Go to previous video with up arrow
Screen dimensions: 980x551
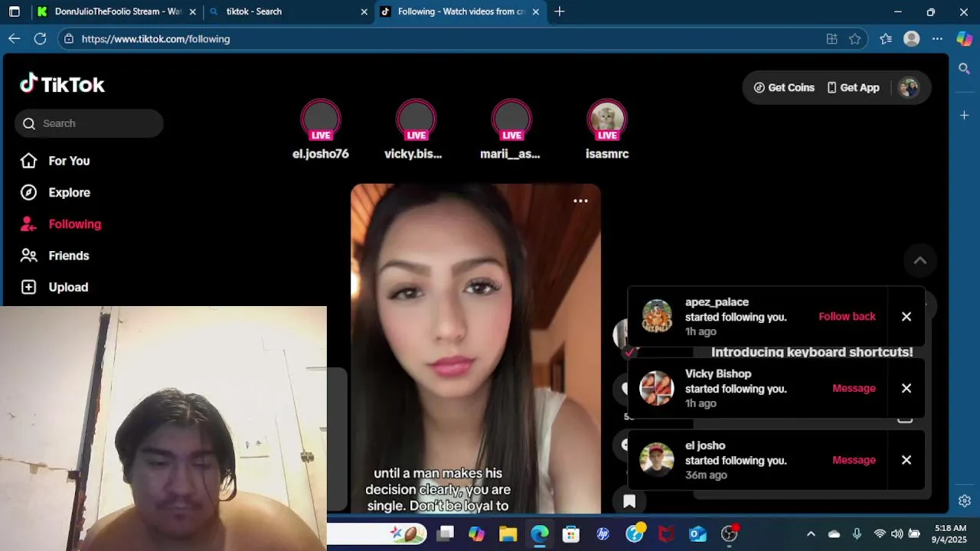pos(920,261)
